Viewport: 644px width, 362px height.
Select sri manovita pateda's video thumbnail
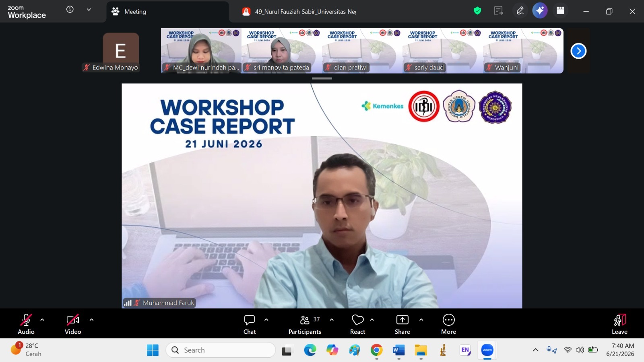(282, 51)
